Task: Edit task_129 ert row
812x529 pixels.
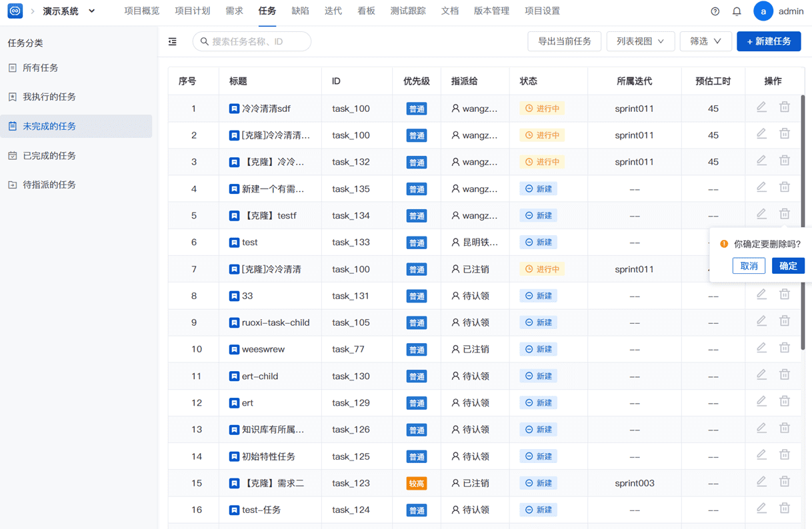Action: click(761, 401)
